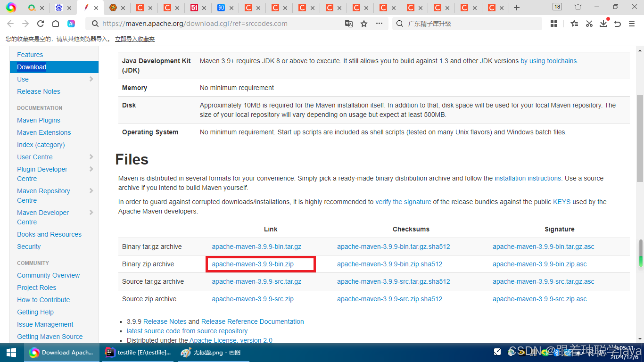Open address bar three-dots menu
This screenshot has width=644, height=362.
point(379,24)
